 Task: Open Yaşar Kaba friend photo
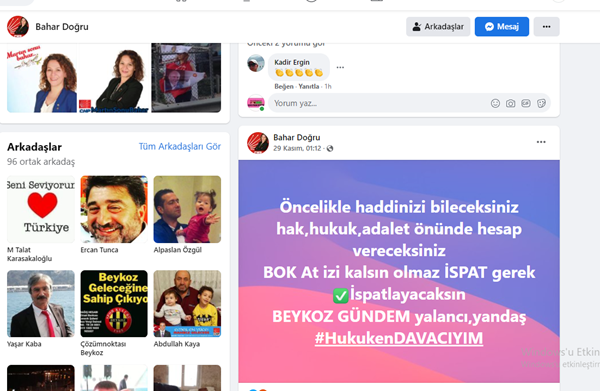[41, 304]
